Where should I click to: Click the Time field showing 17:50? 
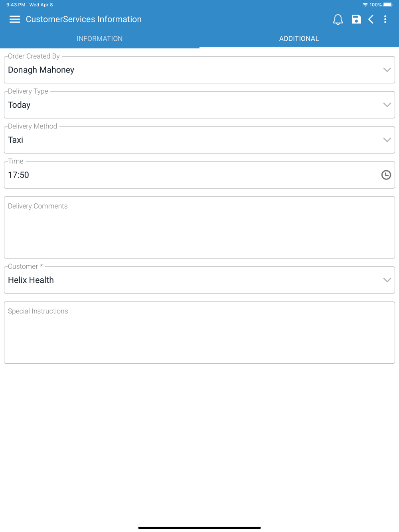192,175
